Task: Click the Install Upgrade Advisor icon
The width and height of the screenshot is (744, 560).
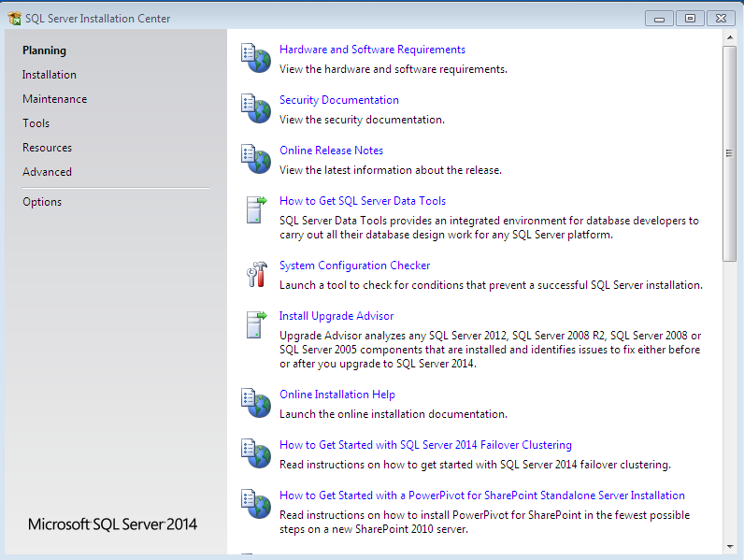Action: (255, 324)
